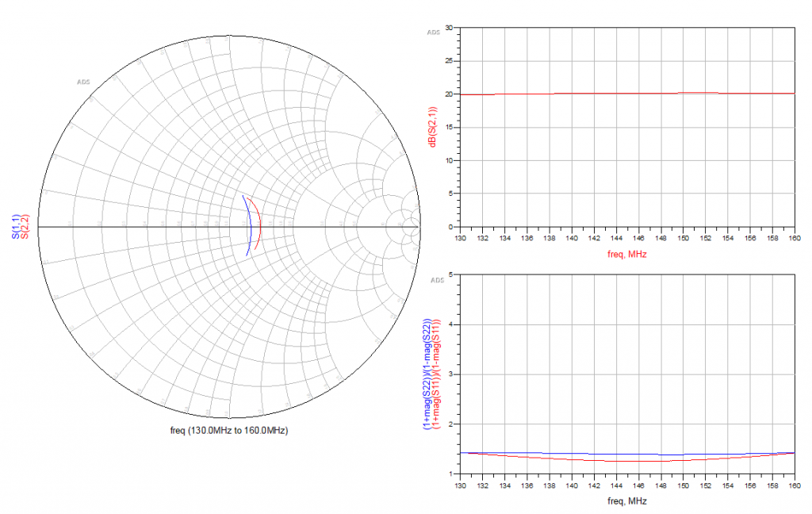Image resolution: width=812 pixels, height=514 pixels.
Task: Click the blue VSWR trace in bottom plot
Action: coord(627,455)
